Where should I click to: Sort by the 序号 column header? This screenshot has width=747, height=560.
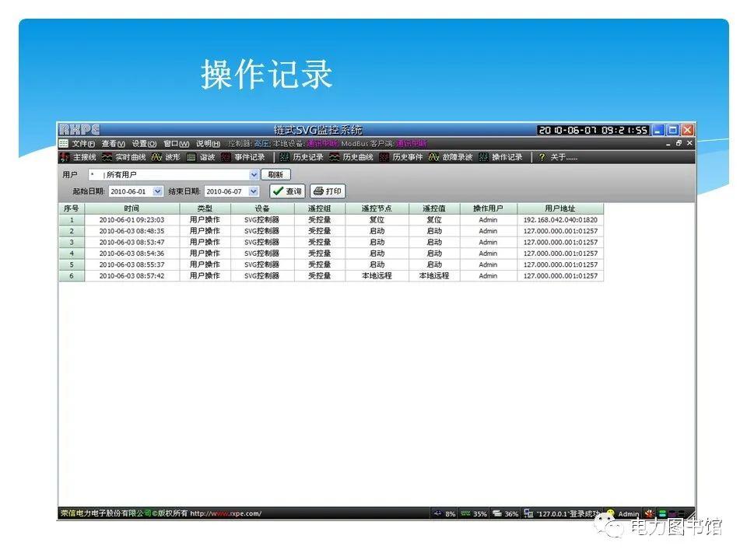[x=72, y=208]
